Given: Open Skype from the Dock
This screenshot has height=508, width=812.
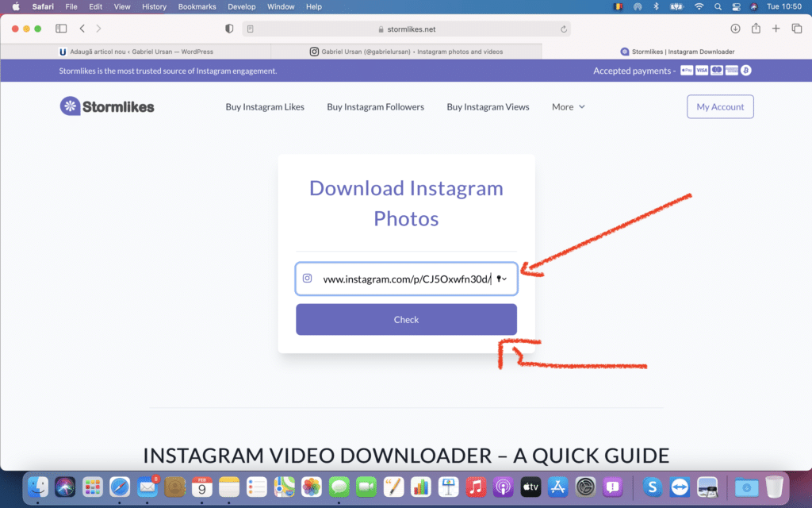Looking at the screenshot, I should [x=653, y=487].
